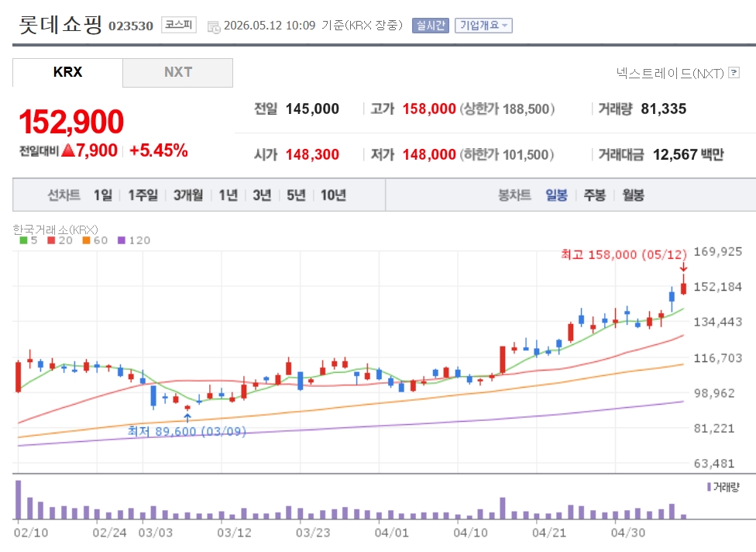Click the NXT help question mark icon
This screenshot has height=552, width=756.
pos(734,73)
